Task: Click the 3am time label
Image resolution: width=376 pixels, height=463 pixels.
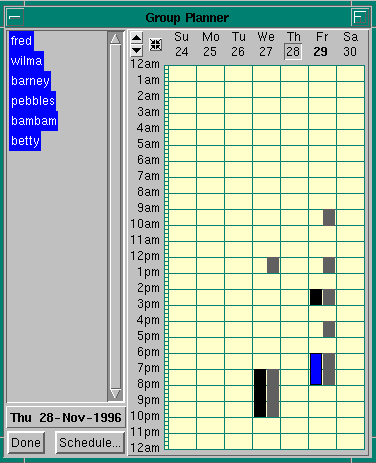Action: [x=149, y=112]
